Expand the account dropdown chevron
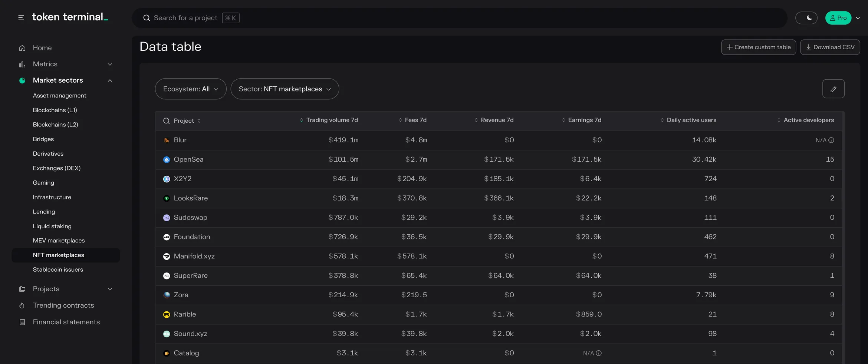 click(858, 18)
